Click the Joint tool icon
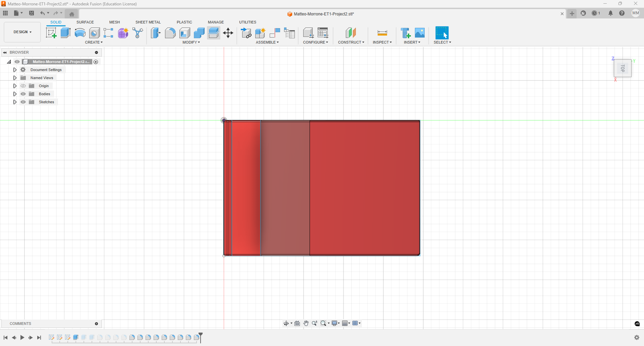Screen dimensions: 644x346 pos(260,33)
